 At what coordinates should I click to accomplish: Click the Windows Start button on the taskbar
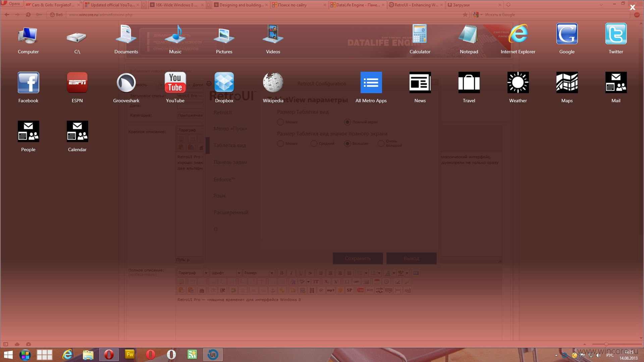[x=8, y=355]
